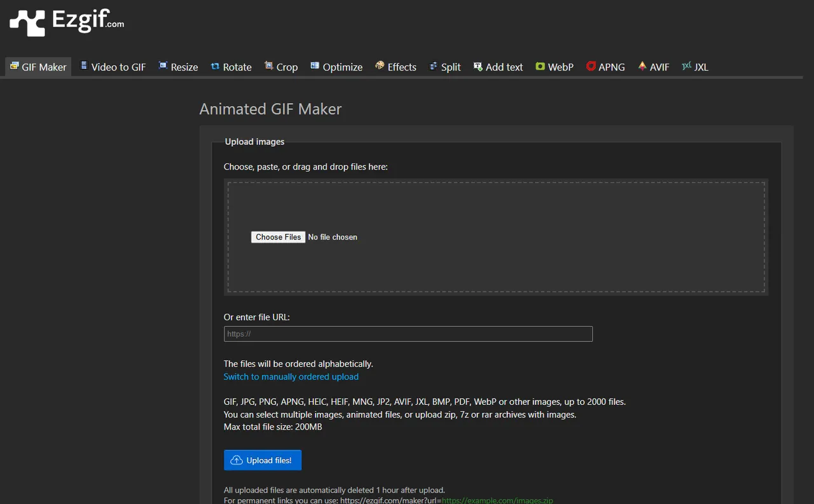Click the Resize tab icon
The width and height of the screenshot is (814, 504).
tap(163, 66)
